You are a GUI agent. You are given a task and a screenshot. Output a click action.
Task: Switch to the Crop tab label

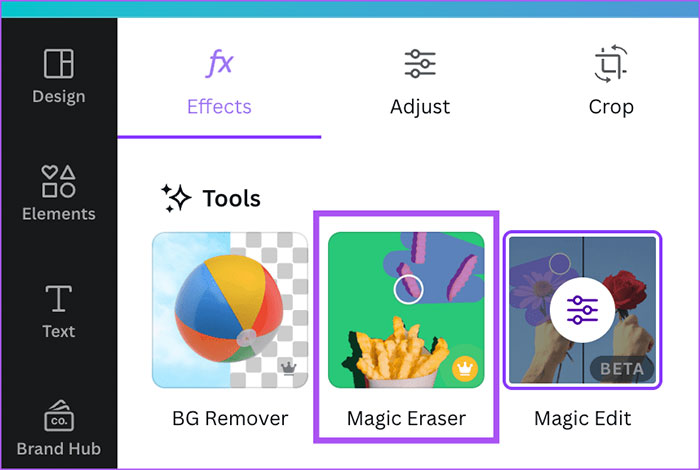click(x=611, y=108)
